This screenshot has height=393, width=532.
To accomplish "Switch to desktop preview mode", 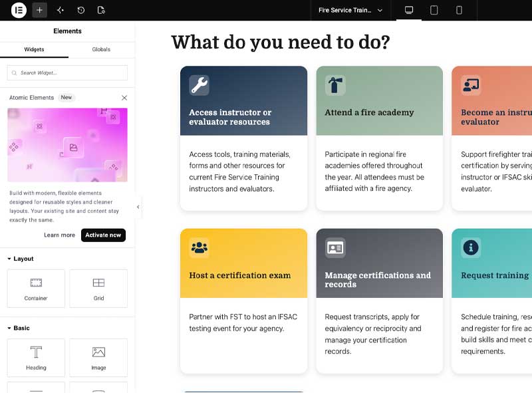I will click(x=409, y=10).
